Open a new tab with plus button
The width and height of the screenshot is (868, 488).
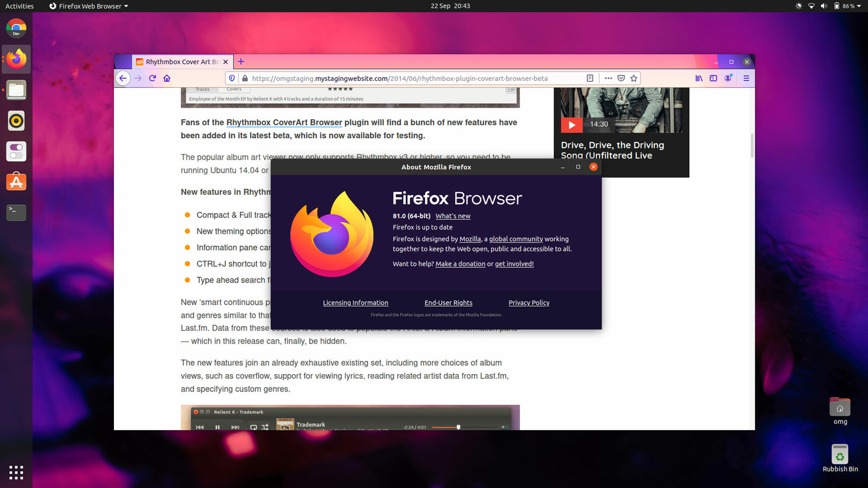click(241, 62)
